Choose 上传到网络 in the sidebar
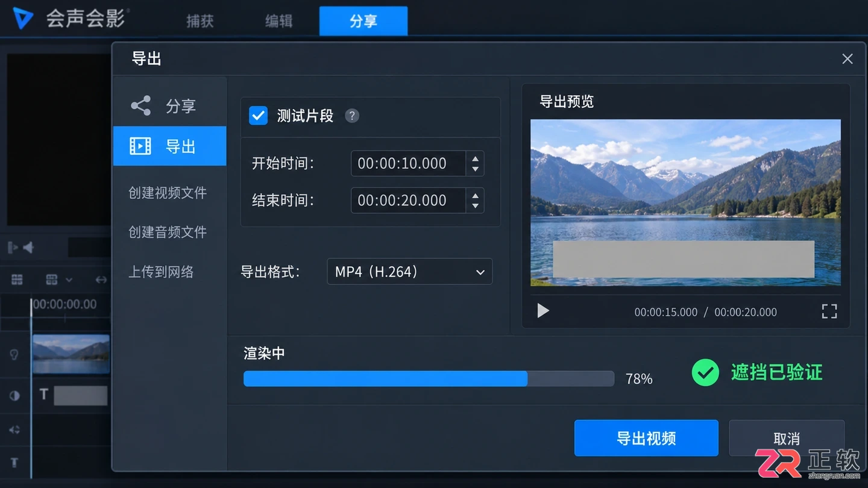This screenshot has height=488, width=868. coord(161,272)
